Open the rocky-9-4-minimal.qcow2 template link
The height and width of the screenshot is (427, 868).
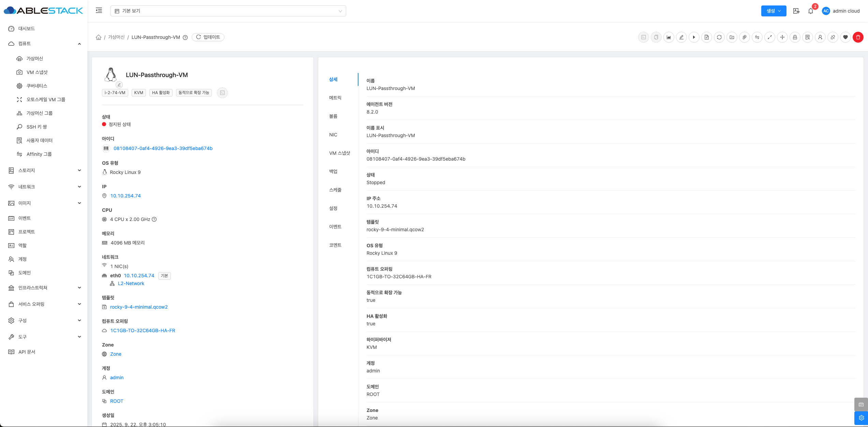click(139, 307)
